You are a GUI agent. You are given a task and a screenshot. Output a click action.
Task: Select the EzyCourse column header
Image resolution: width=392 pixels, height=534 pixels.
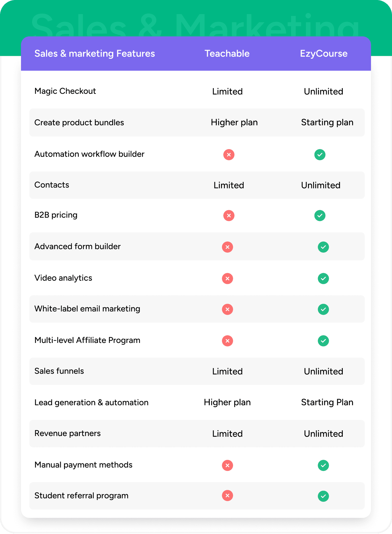pos(324,53)
